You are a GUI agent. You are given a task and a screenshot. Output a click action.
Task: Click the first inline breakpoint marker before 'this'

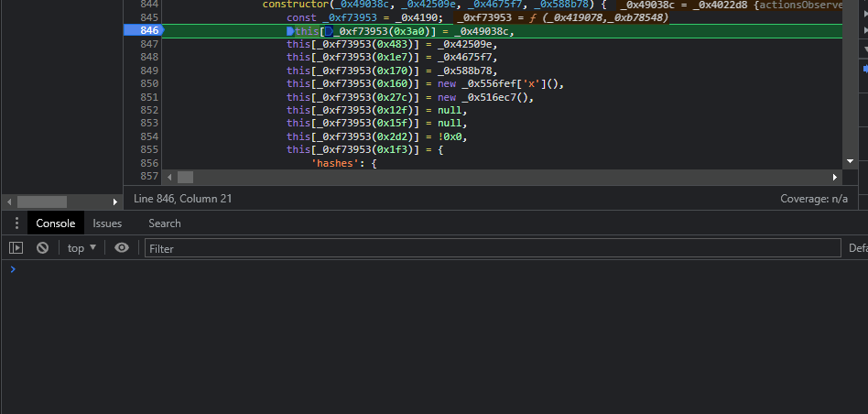click(x=290, y=31)
